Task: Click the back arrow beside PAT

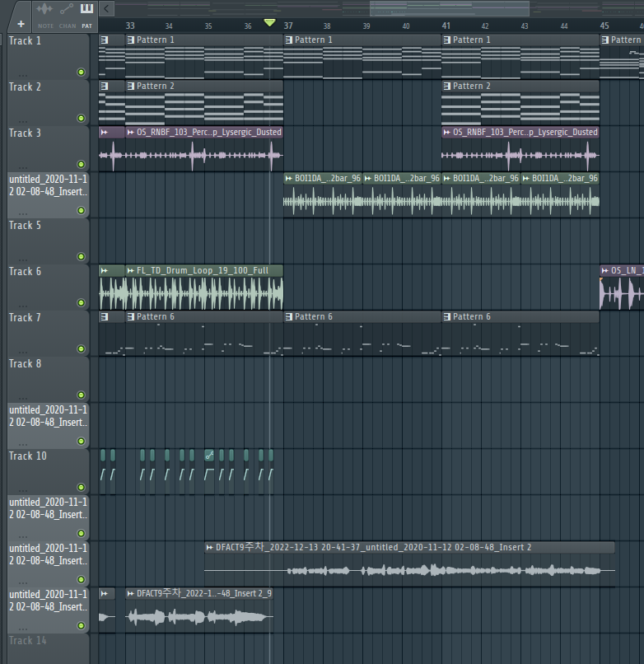Action: pos(108,8)
